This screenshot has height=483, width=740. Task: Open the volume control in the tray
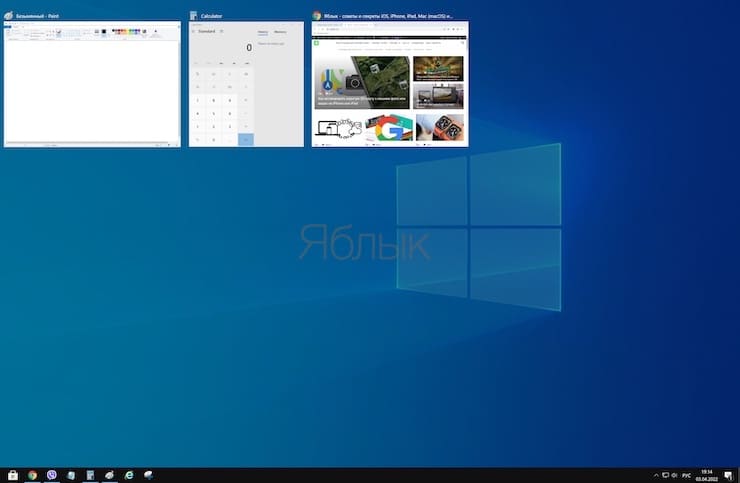point(674,475)
